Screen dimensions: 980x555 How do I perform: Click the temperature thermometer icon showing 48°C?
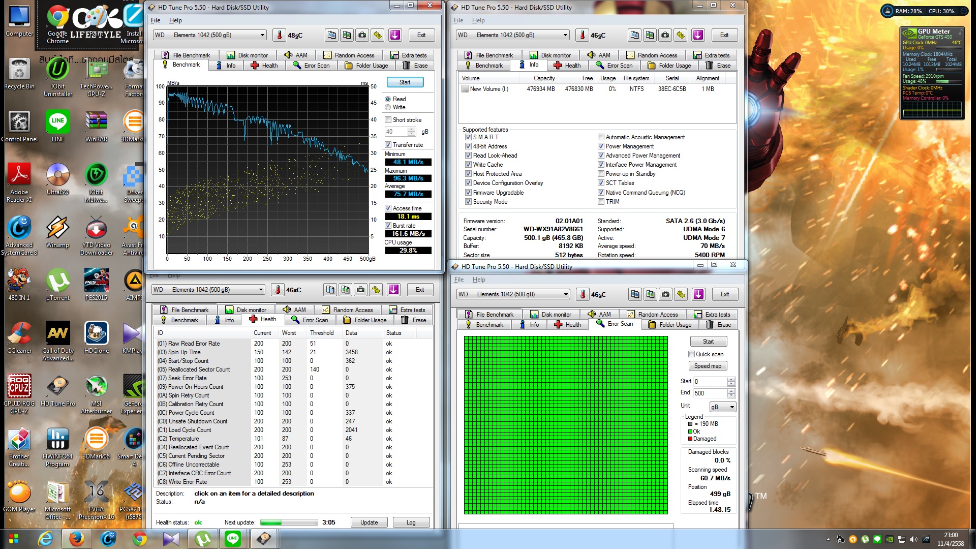pyautogui.click(x=280, y=35)
